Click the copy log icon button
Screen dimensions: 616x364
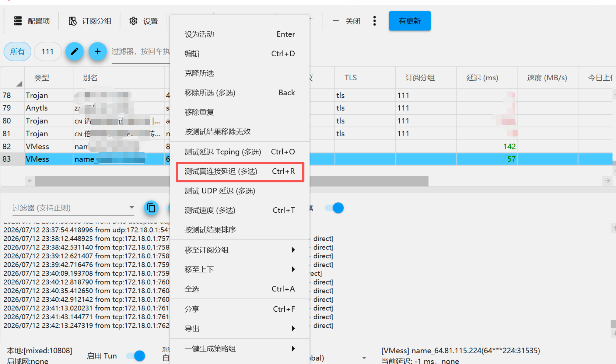pyautogui.click(x=151, y=208)
